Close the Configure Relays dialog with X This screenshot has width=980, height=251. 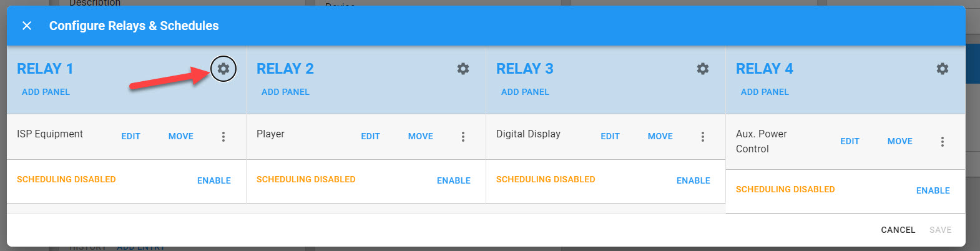[x=27, y=26]
